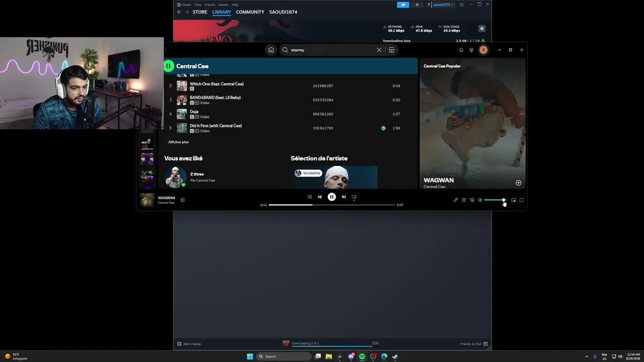Toggle the green liked check on Did It First

(383, 128)
